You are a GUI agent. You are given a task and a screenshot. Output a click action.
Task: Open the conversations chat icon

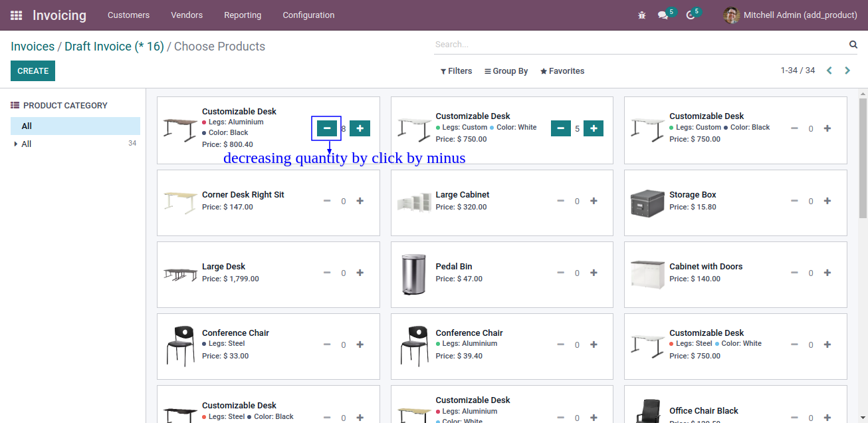(x=663, y=15)
